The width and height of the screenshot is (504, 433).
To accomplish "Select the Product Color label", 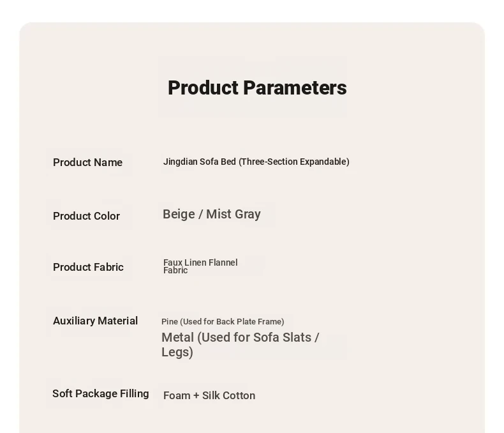I will click(87, 216).
